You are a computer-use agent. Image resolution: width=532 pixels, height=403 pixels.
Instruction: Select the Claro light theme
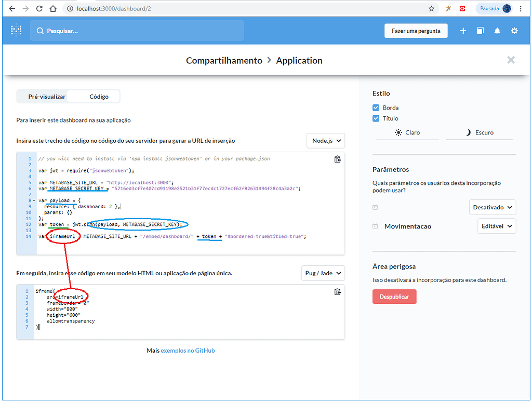(x=407, y=132)
